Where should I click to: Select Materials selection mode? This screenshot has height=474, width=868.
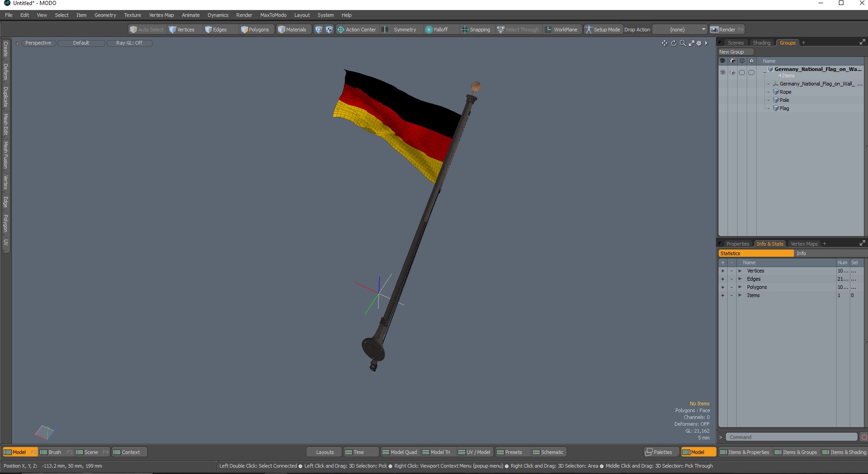[x=292, y=30]
